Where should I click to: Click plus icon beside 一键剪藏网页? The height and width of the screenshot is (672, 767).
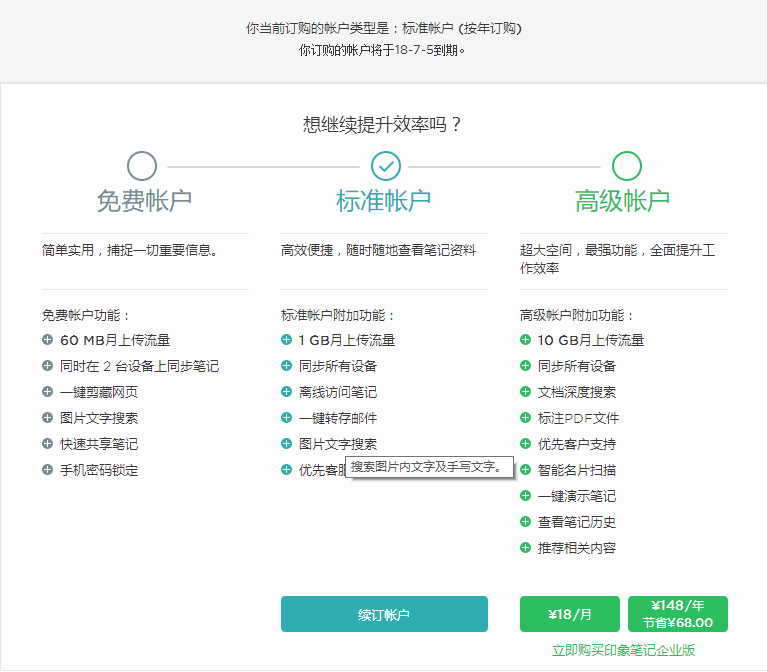[47, 392]
